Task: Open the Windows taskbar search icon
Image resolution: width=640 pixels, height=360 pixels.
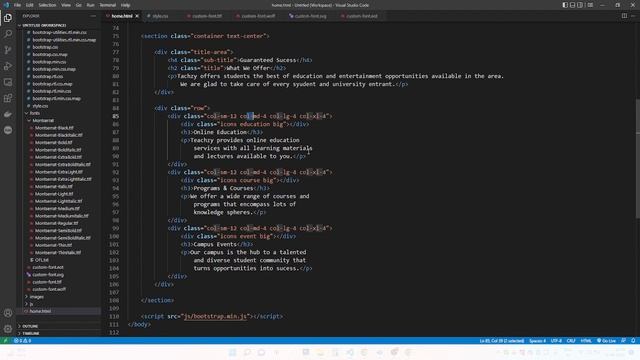Action: point(247,352)
